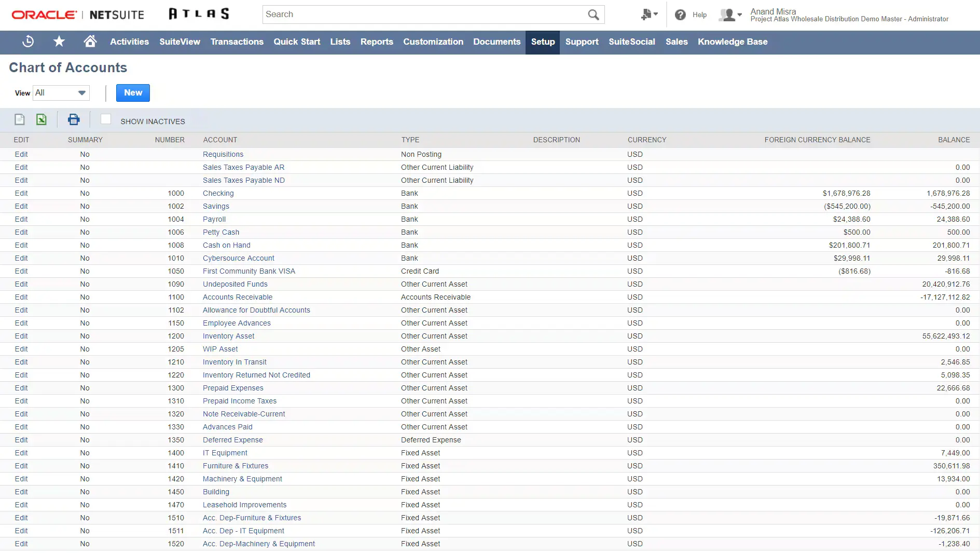Open the View dropdown set to All
The width and height of the screenshot is (980, 553).
tap(61, 93)
